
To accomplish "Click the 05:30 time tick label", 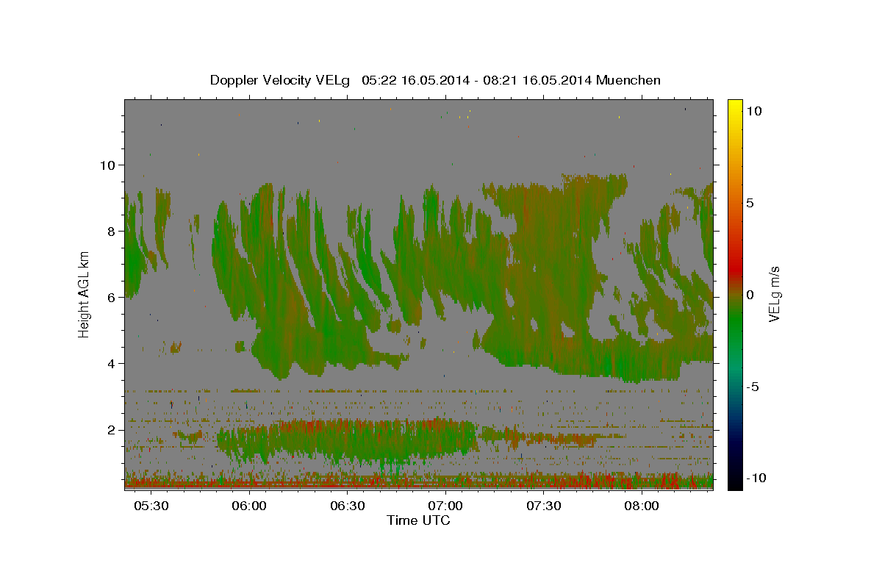I will pos(151,506).
